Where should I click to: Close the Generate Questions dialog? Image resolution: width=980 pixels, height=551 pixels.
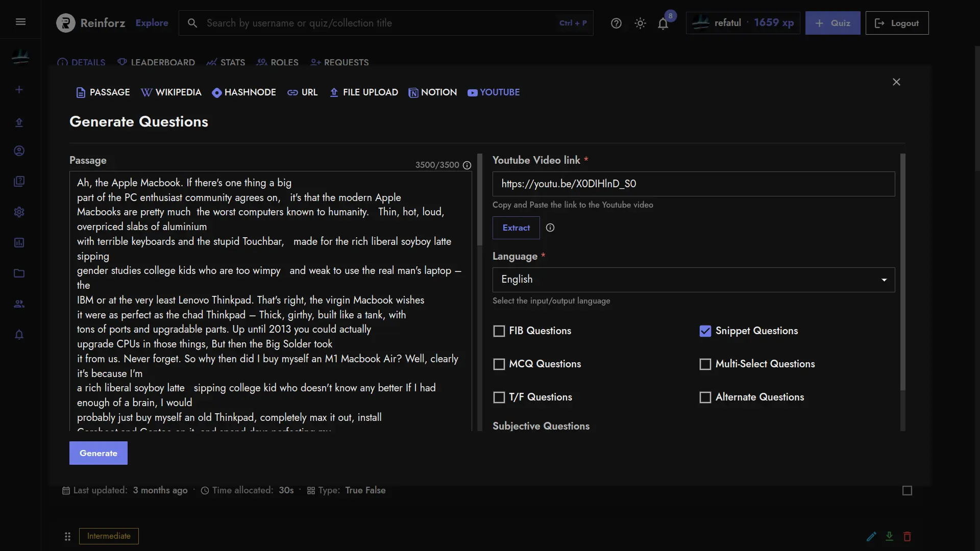pyautogui.click(x=896, y=82)
